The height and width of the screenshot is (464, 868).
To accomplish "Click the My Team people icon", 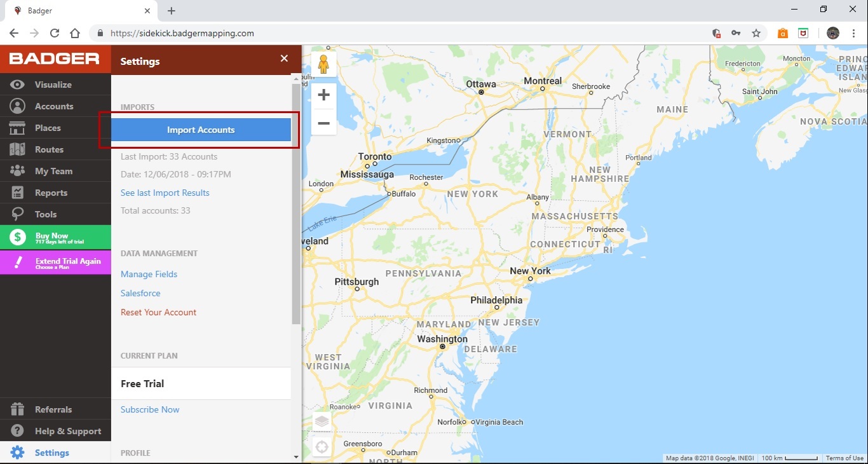I will (17, 171).
